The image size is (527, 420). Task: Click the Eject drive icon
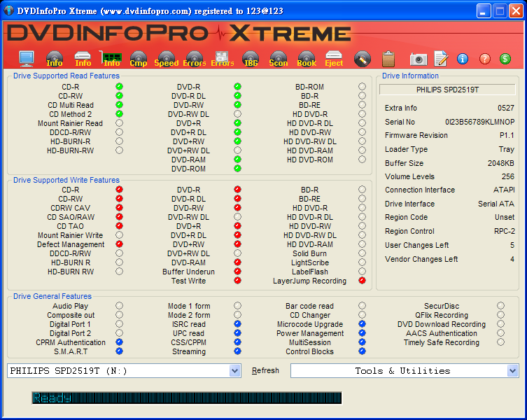pos(334,59)
